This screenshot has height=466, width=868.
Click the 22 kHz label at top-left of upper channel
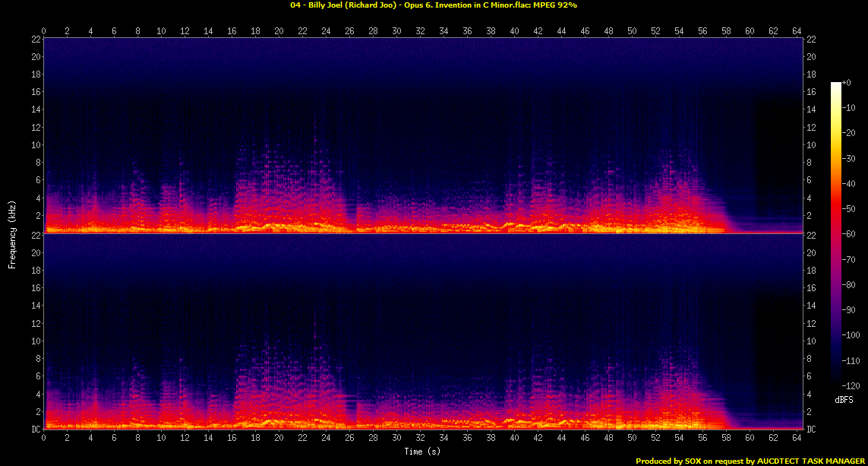click(x=35, y=40)
